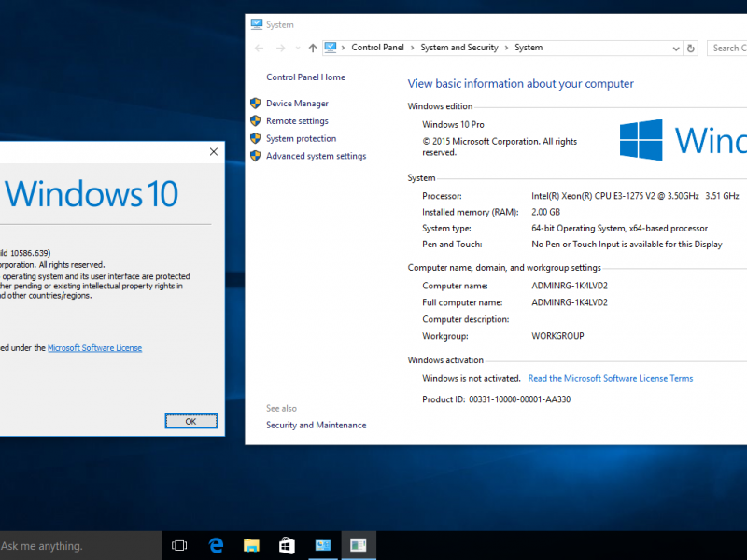The width and height of the screenshot is (747, 560).
Task: Open File Explorer from the taskbar
Action: point(251,545)
